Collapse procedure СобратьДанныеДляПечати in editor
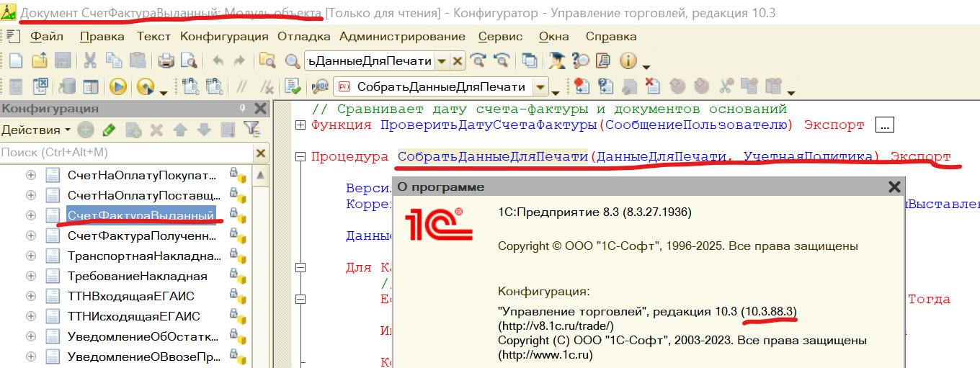 tap(301, 157)
